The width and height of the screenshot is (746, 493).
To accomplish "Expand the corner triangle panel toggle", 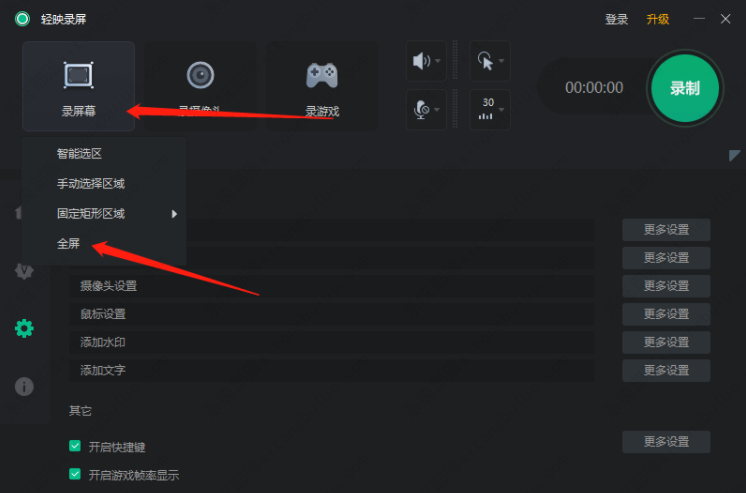I will [x=735, y=156].
